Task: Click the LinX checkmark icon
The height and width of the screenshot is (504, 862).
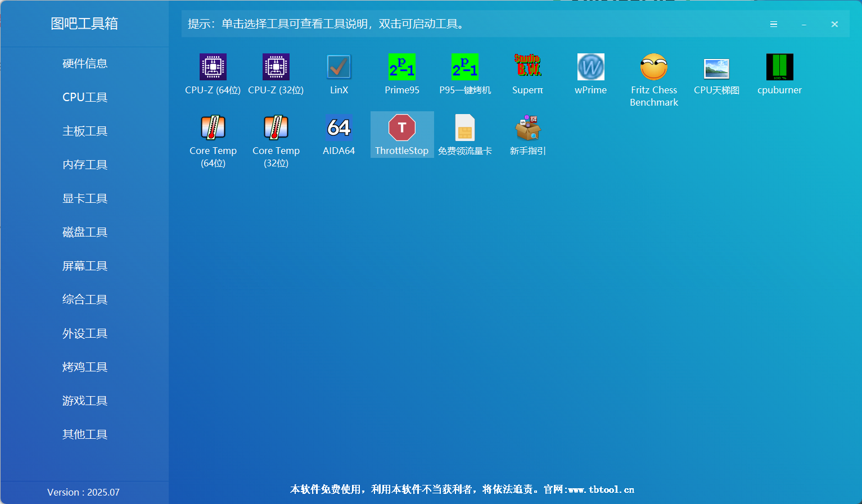Action: click(x=339, y=67)
